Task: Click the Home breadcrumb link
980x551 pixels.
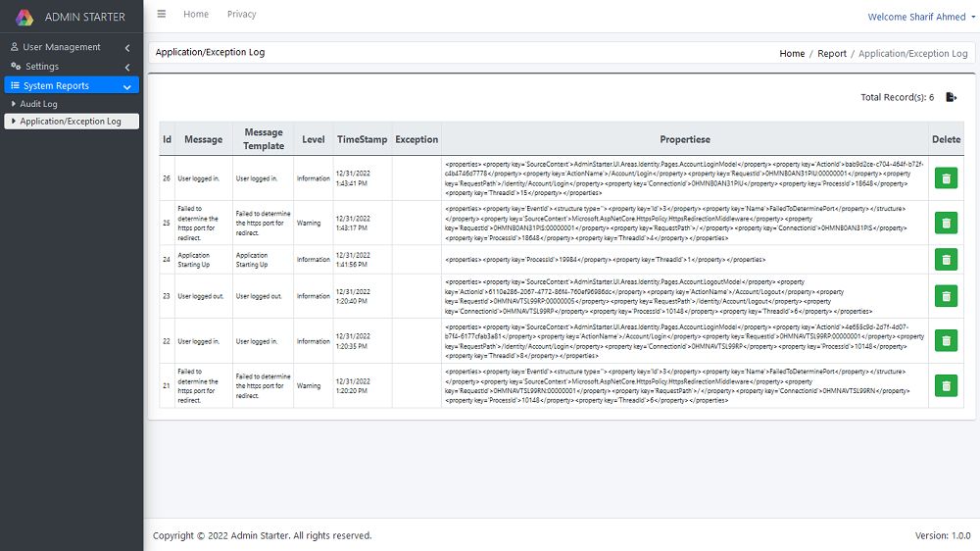Action: tap(792, 54)
